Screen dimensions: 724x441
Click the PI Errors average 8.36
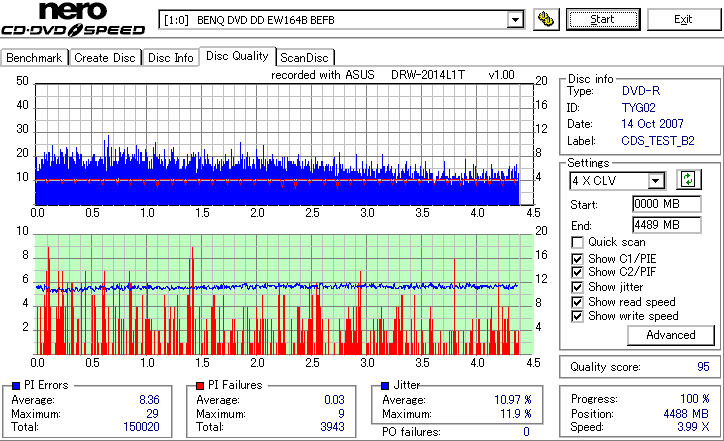click(x=149, y=399)
